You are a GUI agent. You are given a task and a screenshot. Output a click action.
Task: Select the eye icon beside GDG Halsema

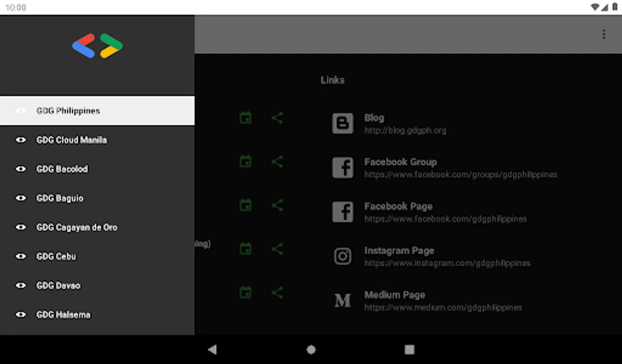pos(21,315)
